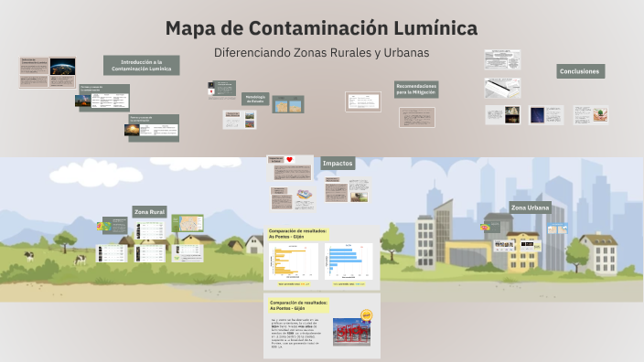
Task: Open the slide with two map images
Action: pos(288,104)
